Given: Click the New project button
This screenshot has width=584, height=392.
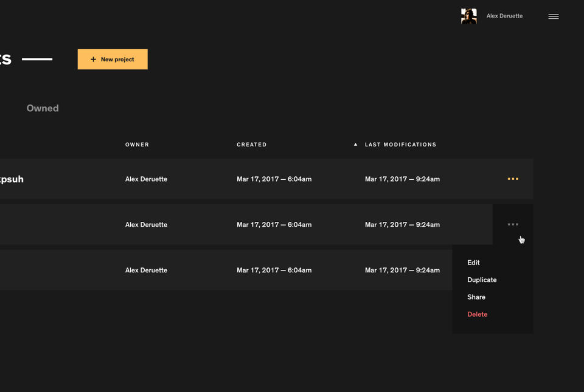Looking at the screenshot, I should [113, 59].
